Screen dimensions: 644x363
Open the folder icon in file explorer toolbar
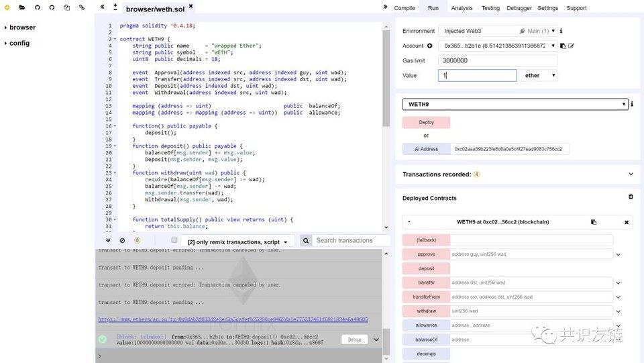(x=21, y=7)
